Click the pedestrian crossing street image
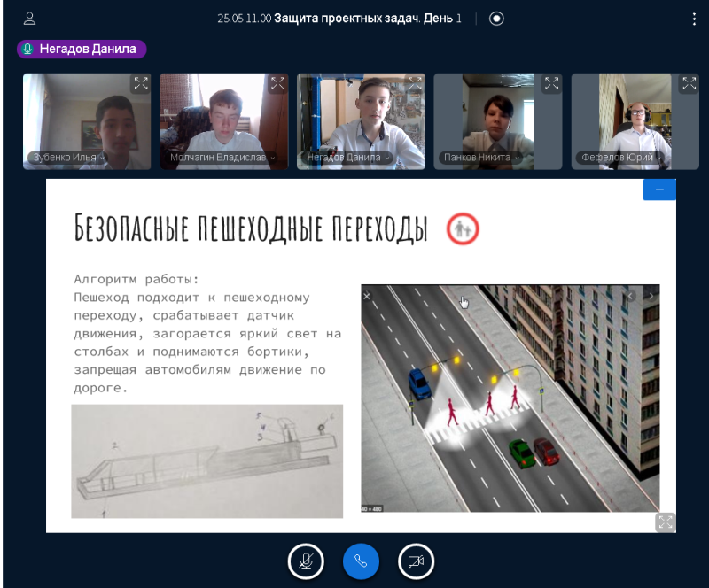709x588 pixels. [x=510, y=398]
